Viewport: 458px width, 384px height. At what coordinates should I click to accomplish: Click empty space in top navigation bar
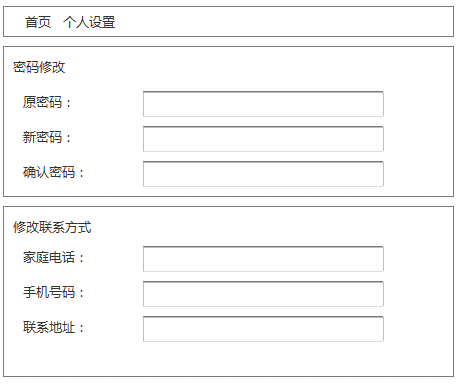[x=283, y=22]
